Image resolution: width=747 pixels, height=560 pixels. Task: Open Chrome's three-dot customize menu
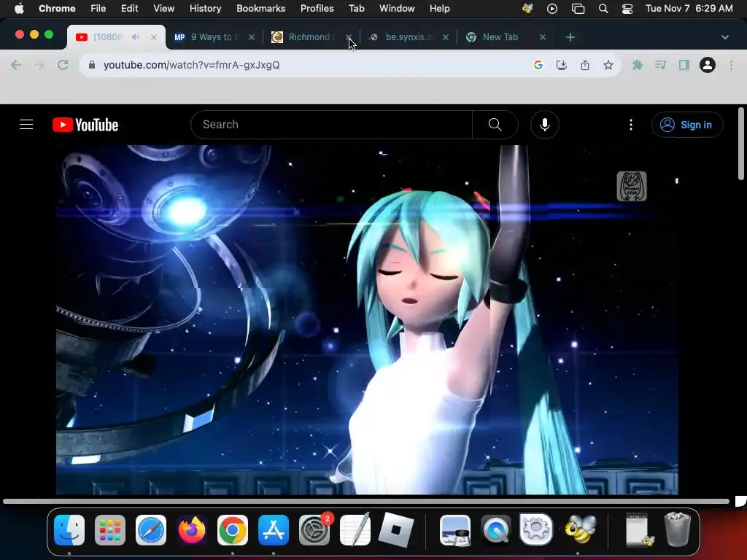(731, 65)
